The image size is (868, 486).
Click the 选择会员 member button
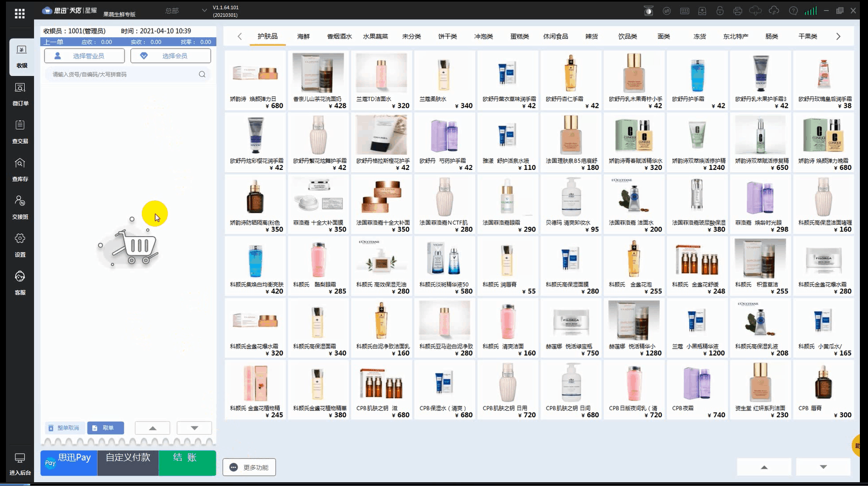(x=171, y=56)
